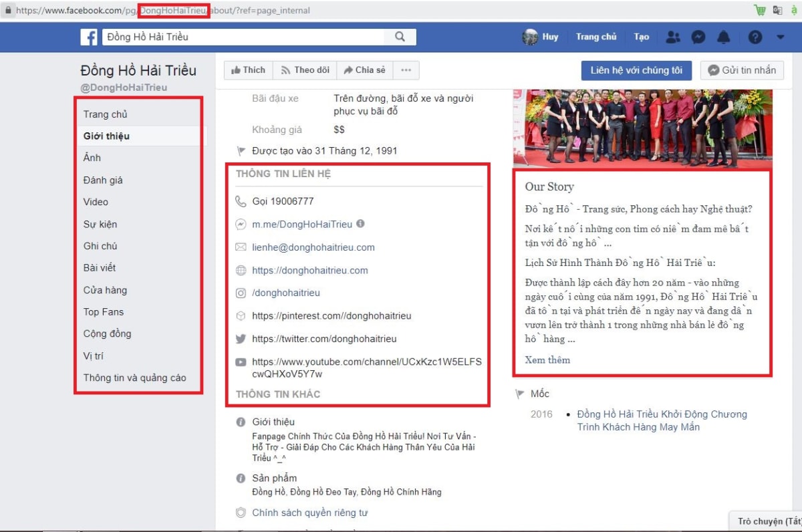Click the Twitter bird icon
The image size is (802, 532).
pos(241,339)
